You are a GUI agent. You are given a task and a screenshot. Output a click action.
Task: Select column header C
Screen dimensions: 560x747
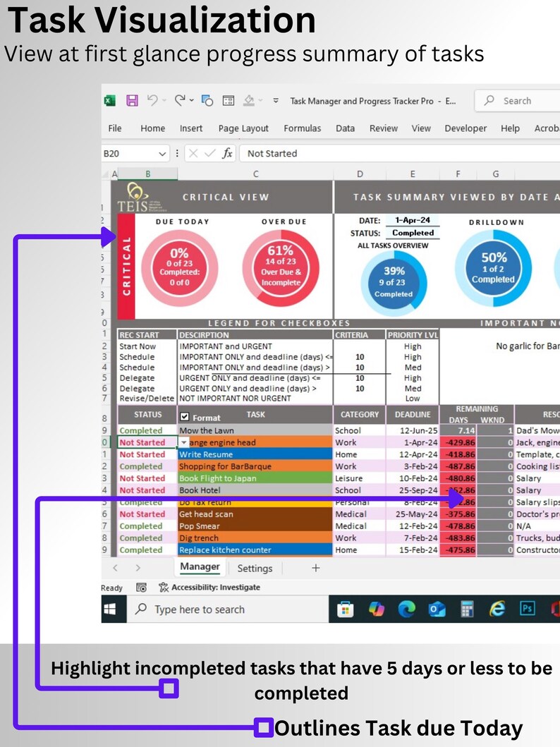click(256, 174)
